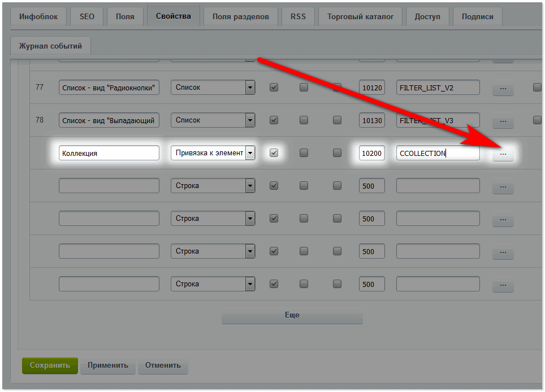Open the Строка dropdown in the row below Коллекция

pyautogui.click(x=213, y=185)
